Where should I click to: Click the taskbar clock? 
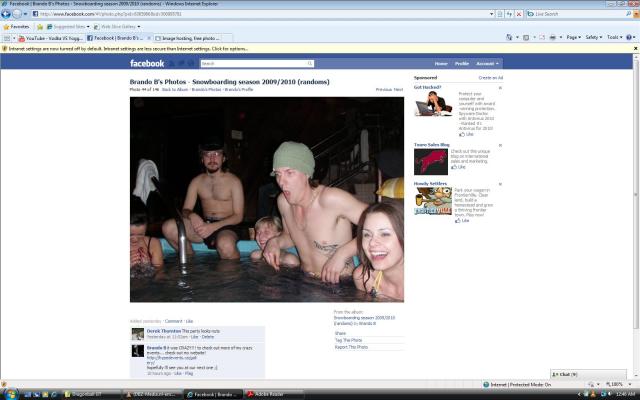(x=626, y=394)
